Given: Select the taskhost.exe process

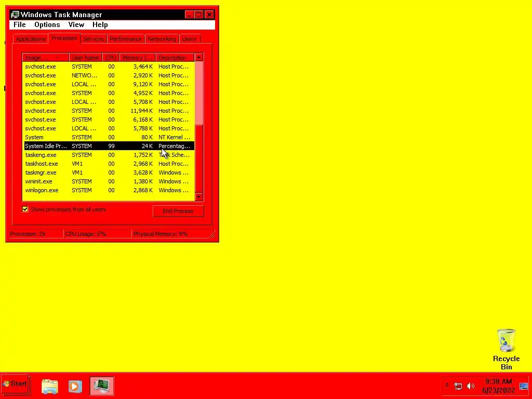Looking at the screenshot, I should [x=108, y=164].
